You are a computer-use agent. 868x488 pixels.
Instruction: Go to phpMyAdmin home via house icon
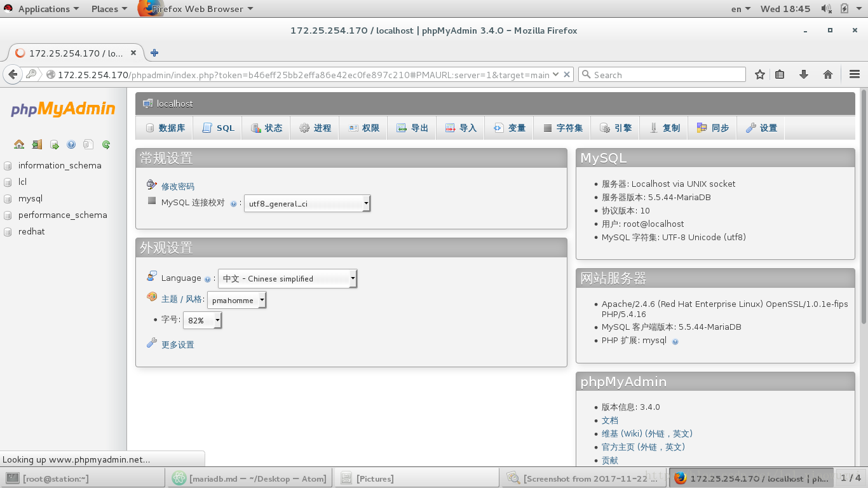click(x=19, y=144)
